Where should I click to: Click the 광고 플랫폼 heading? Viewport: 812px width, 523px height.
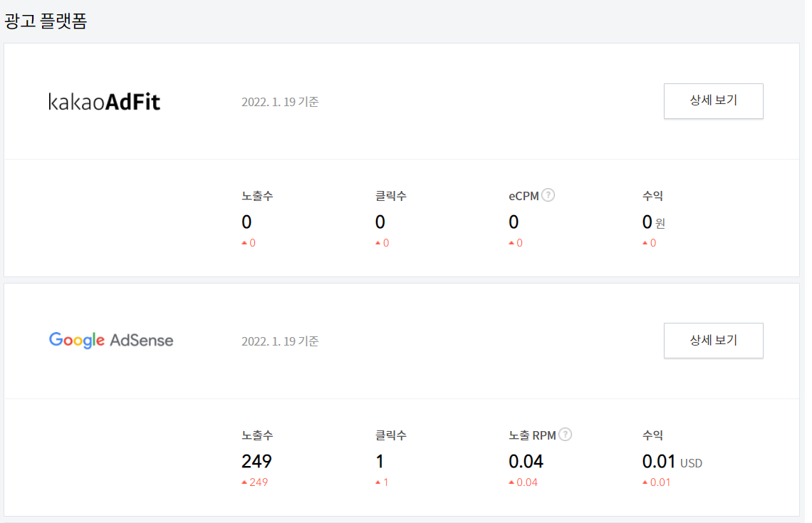(46, 21)
